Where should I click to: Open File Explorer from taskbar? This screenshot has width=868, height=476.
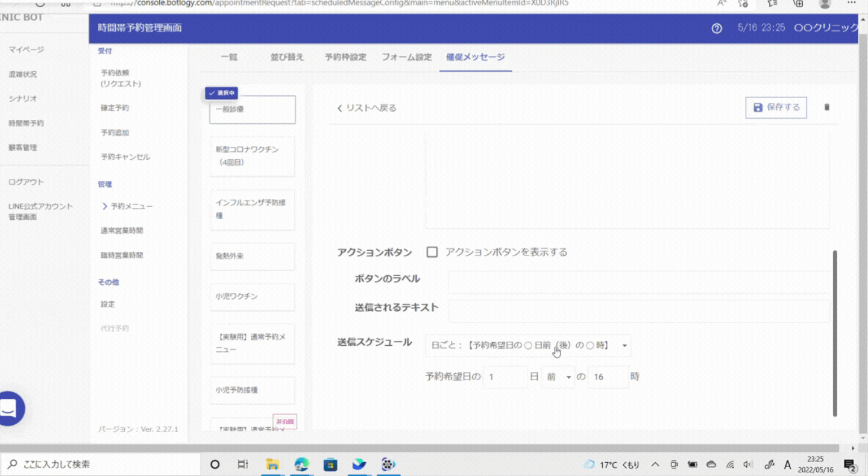(x=272, y=465)
